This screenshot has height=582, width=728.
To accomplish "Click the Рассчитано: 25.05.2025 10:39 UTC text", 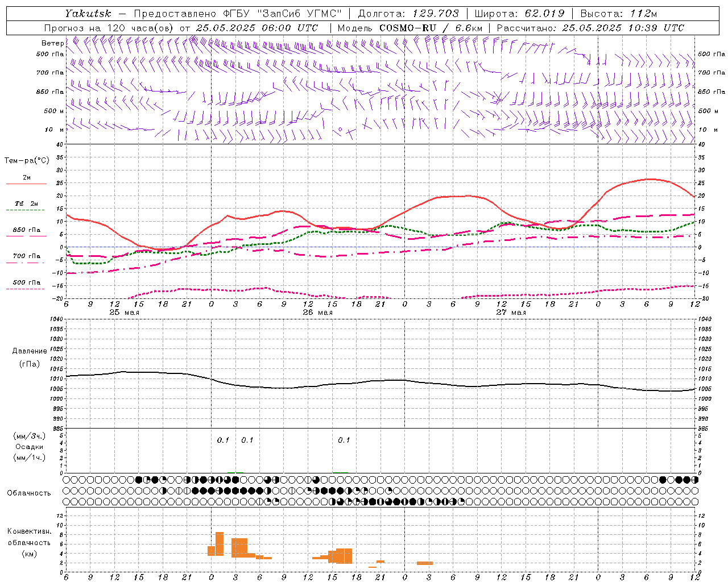I will coord(590,28).
